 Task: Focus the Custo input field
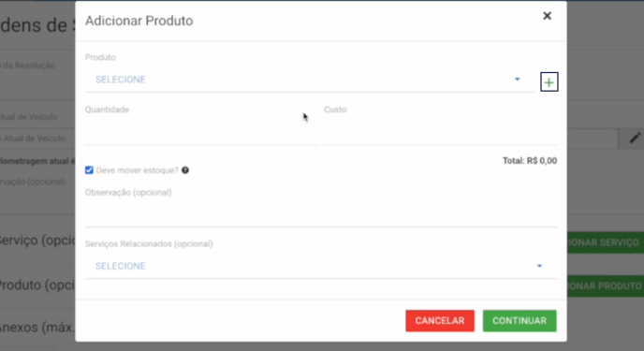point(440,134)
